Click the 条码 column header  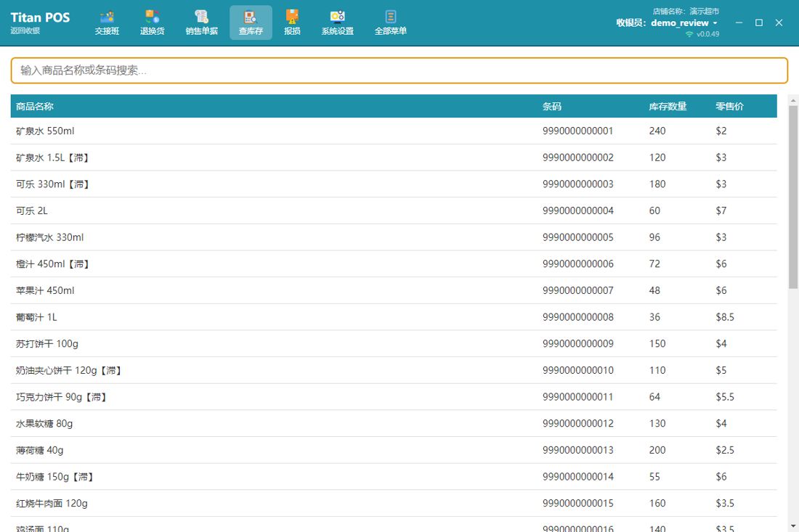[x=552, y=107]
